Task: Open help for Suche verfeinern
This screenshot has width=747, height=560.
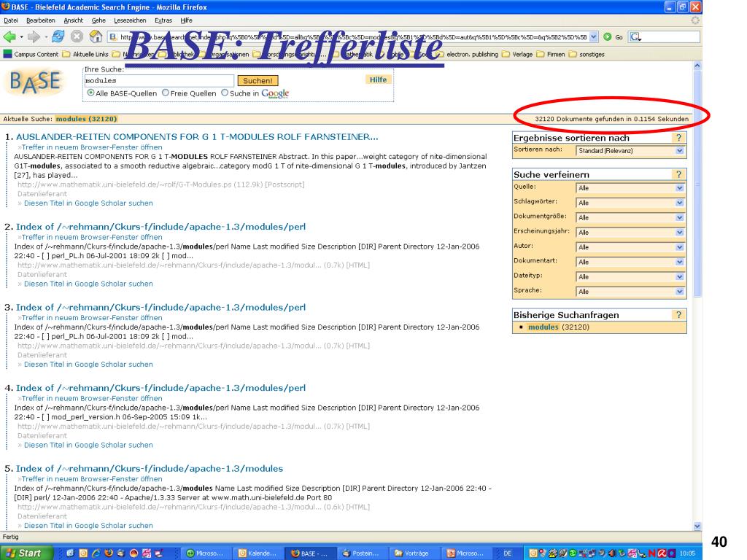Action: click(679, 174)
